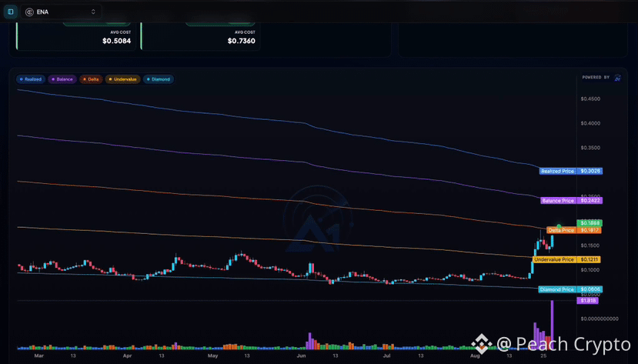Click the $0.5084 average cost value
Image resolution: width=638 pixels, height=364 pixels.
pyautogui.click(x=117, y=41)
